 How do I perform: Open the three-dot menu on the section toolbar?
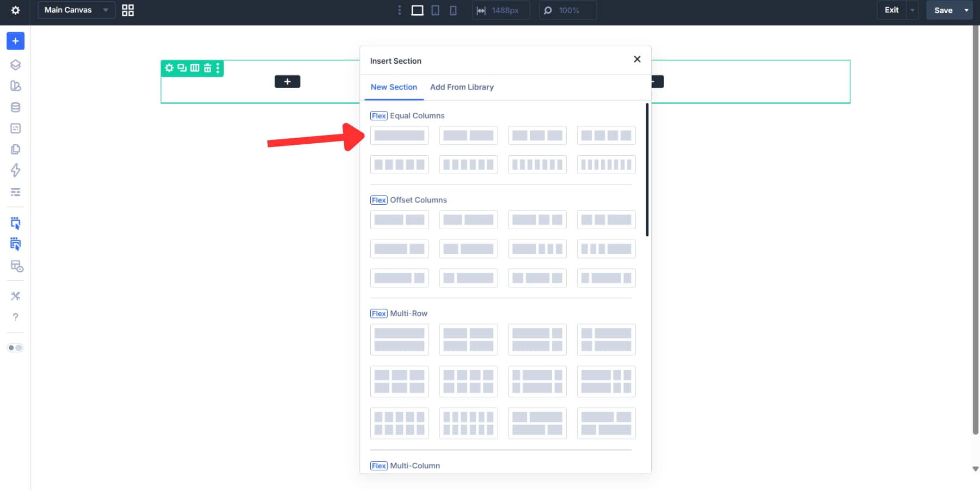click(218, 68)
